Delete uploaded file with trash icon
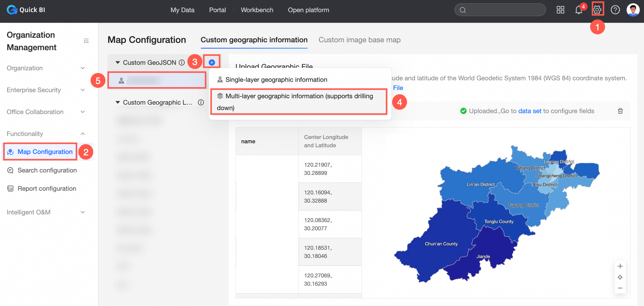The width and height of the screenshot is (644, 306). (x=620, y=111)
